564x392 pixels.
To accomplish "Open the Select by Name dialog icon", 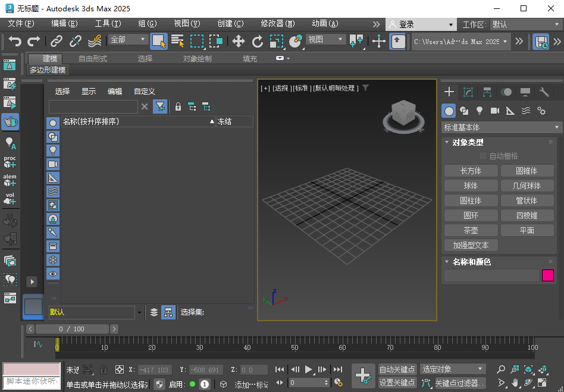I will click(x=177, y=41).
